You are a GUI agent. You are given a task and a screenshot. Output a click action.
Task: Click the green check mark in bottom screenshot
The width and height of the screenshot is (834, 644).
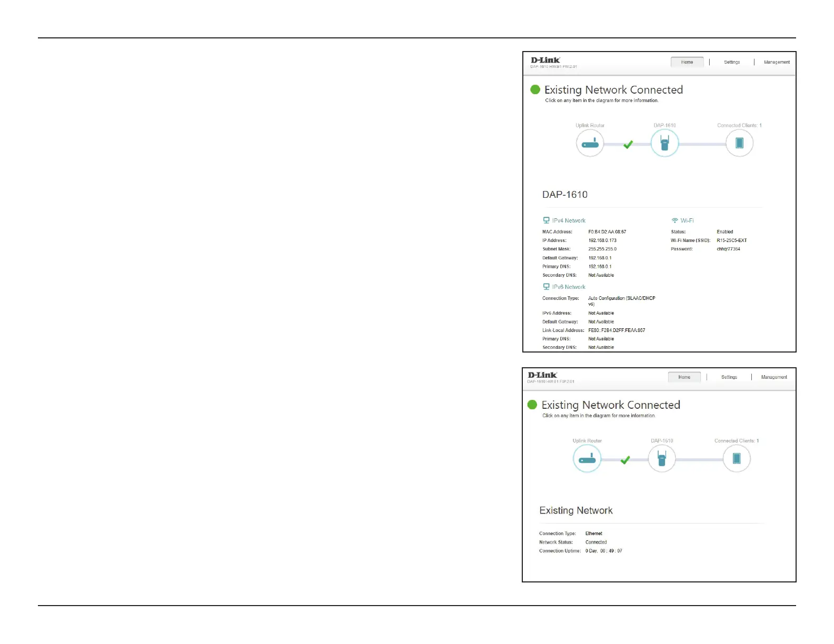point(625,460)
